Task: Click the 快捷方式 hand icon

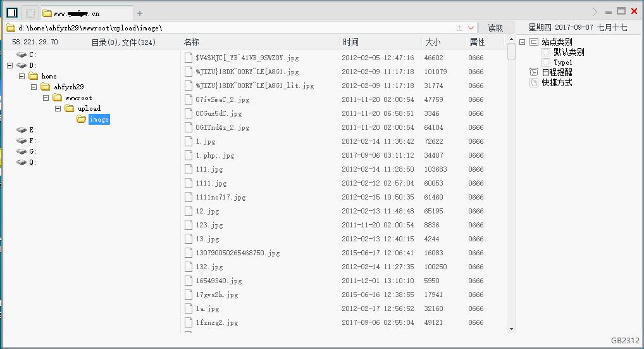Action: (x=533, y=82)
